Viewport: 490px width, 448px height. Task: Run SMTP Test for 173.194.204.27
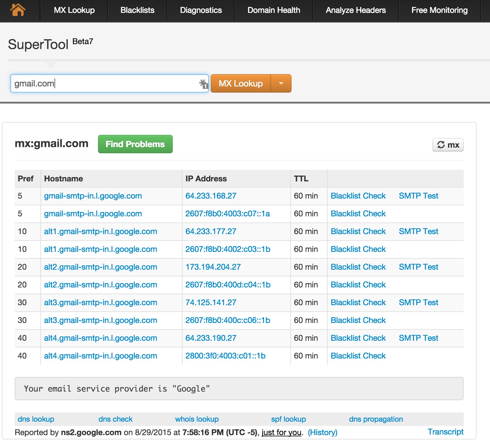(x=418, y=267)
